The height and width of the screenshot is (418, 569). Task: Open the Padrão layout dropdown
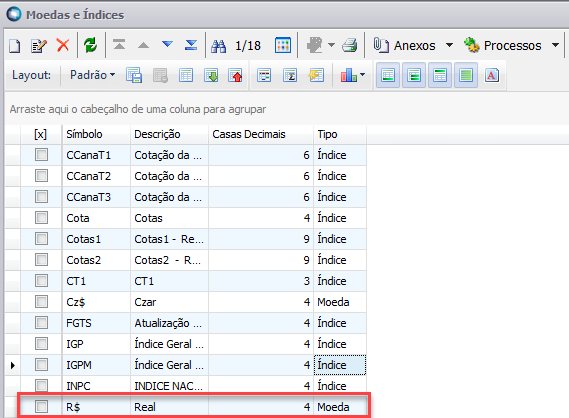93,75
